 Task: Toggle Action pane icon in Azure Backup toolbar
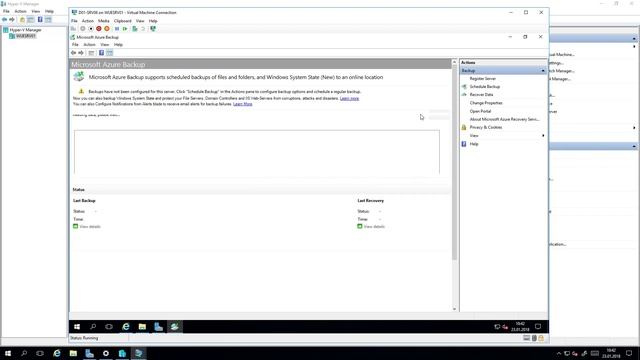pyautogui.click(x=109, y=53)
